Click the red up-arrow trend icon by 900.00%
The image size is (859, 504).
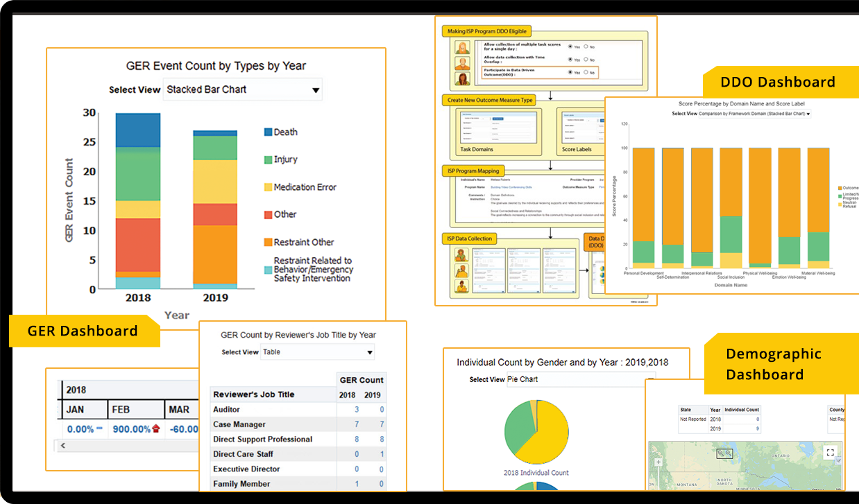[x=156, y=429]
